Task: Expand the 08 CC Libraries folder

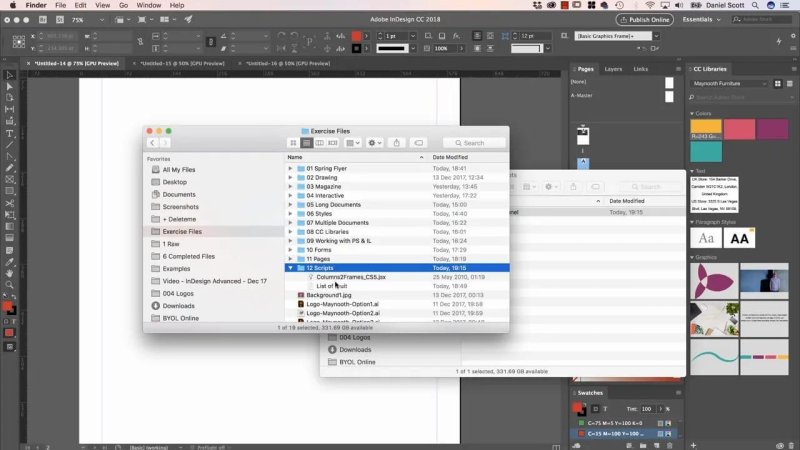Action: 290,232
